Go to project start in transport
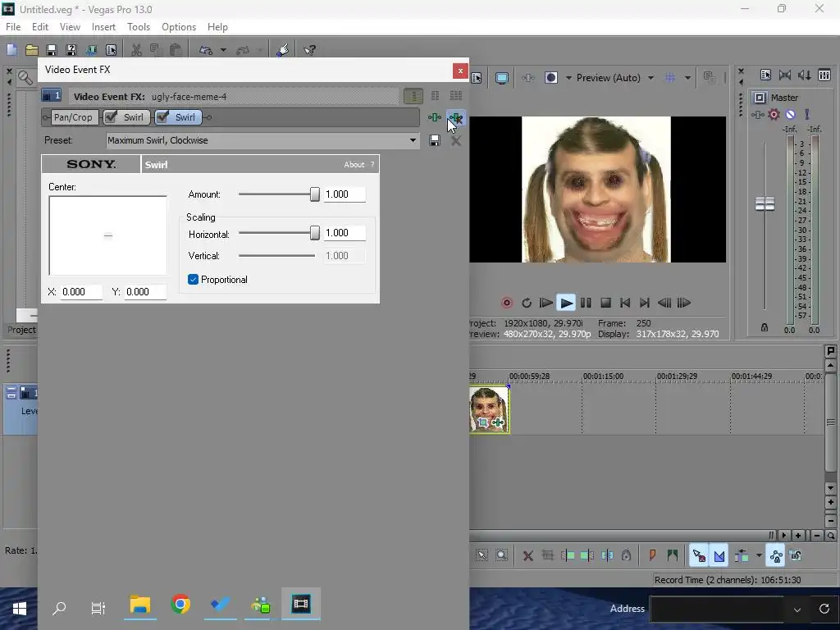 (x=624, y=303)
